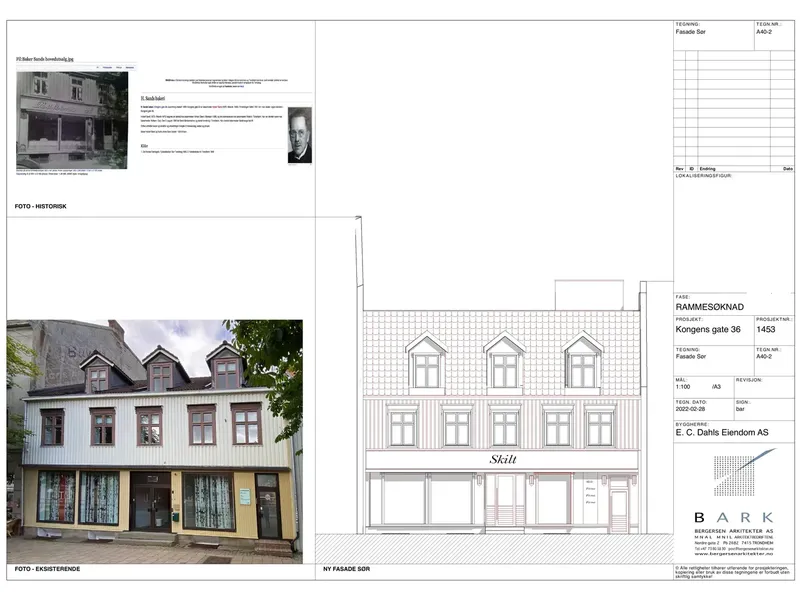Click the FOTO - EKSISTERENDE label
The width and height of the screenshot is (800, 600).
(x=47, y=569)
